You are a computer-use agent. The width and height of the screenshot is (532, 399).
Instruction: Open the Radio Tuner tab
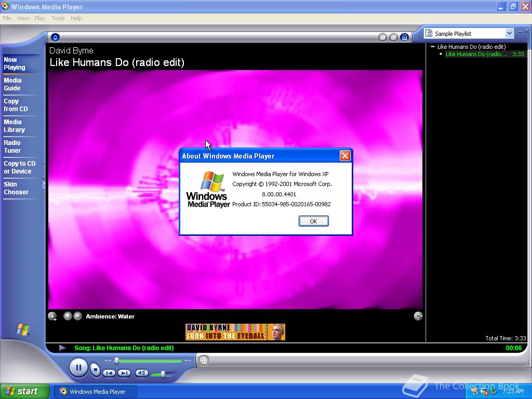point(12,147)
